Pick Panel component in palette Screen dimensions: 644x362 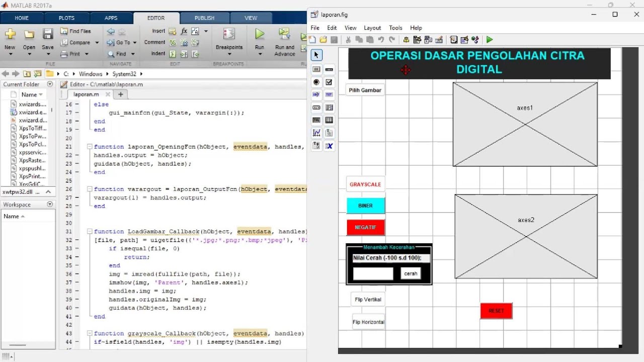pyautogui.click(x=329, y=133)
